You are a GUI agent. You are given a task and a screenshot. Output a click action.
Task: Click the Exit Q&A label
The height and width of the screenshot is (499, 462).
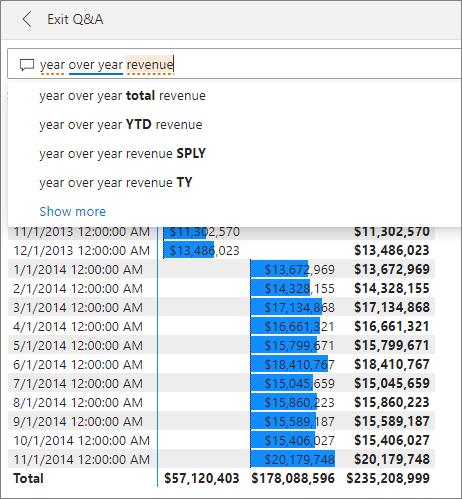pyautogui.click(x=75, y=19)
